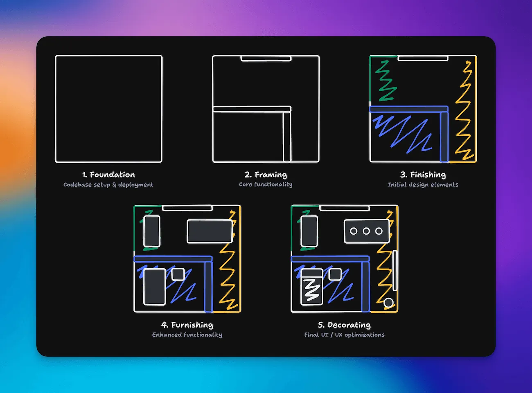This screenshot has width=532, height=393.
Task: Select the three-circle stovetop in Decorating diagram
Action: tap(366, 231)
